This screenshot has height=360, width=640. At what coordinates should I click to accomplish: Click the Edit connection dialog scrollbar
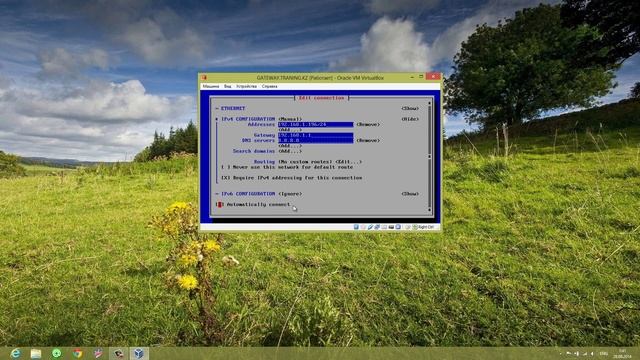[x=429, y=157]
